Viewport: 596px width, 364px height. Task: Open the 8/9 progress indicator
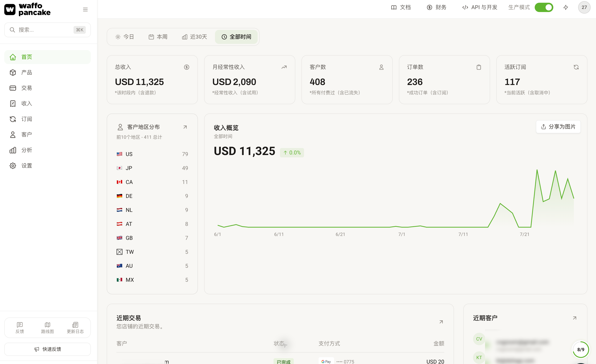click(580, 349)
